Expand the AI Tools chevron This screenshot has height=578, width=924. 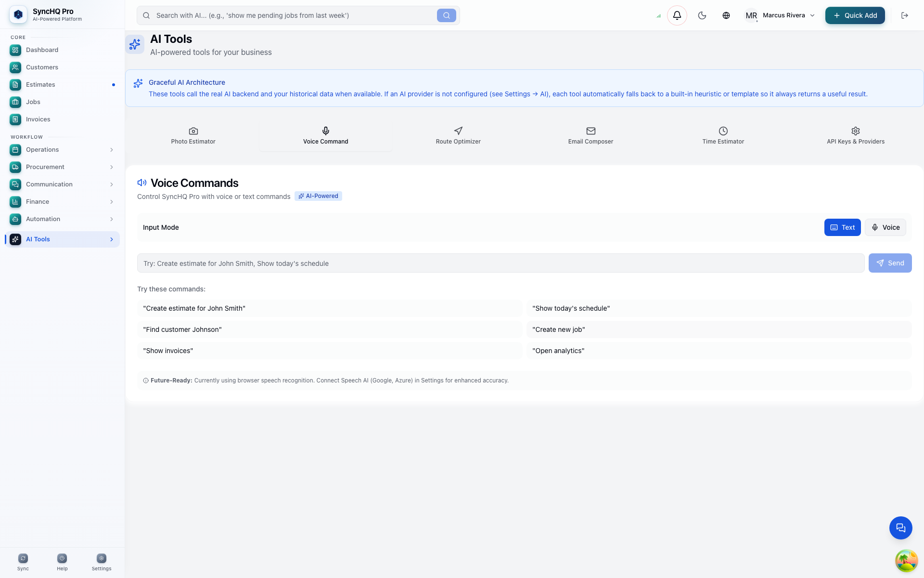[x=112, y=239]
